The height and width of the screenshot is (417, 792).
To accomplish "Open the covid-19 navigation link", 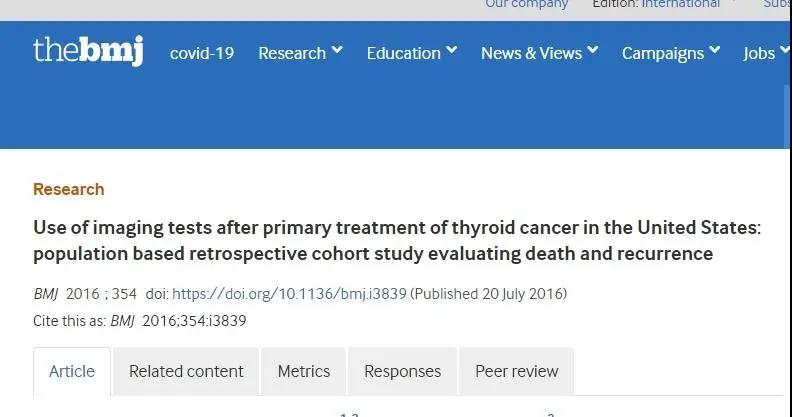I will 202,53.
